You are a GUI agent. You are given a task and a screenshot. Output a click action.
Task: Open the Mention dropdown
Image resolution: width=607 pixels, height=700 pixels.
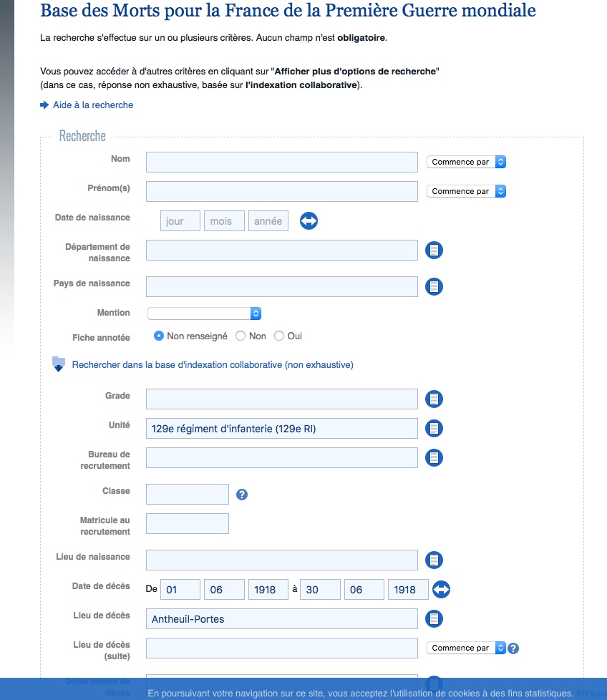tap(205, 313)
